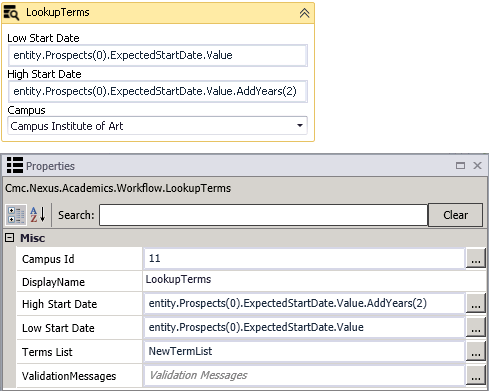Select High Start Date label in Properties grid
This screenshot has height=391, width=489.
click(59, 304)
